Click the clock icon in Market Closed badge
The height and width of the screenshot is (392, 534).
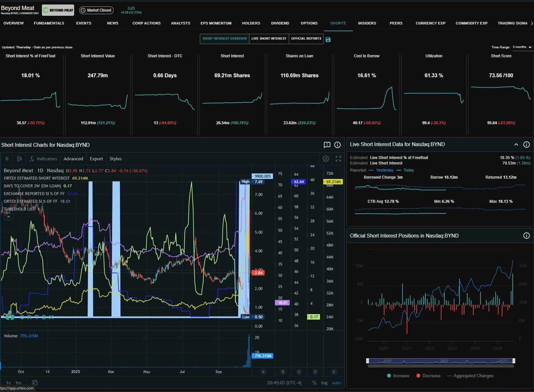tap(84, 10)
